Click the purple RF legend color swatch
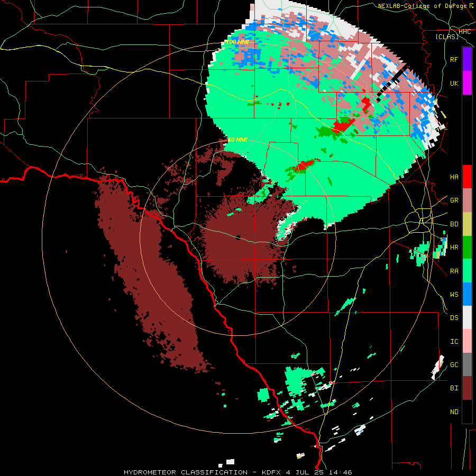Screen dimensions: 476x476 point(467,59)
